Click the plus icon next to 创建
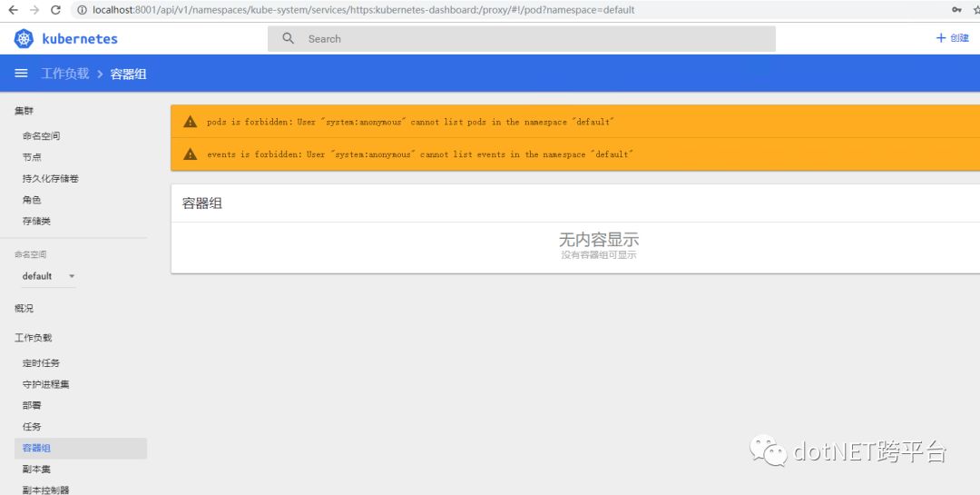 tap(941, 38)
